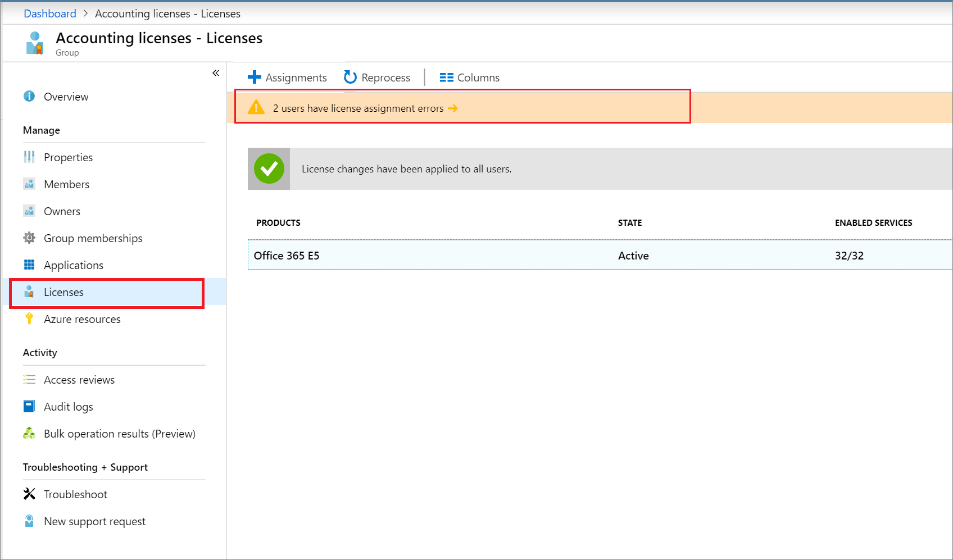Image resolution: width=953 pixels, height=560 pixels.
Task: Select the Access reviews checklist icon
Action: click(x=29, y=380)
